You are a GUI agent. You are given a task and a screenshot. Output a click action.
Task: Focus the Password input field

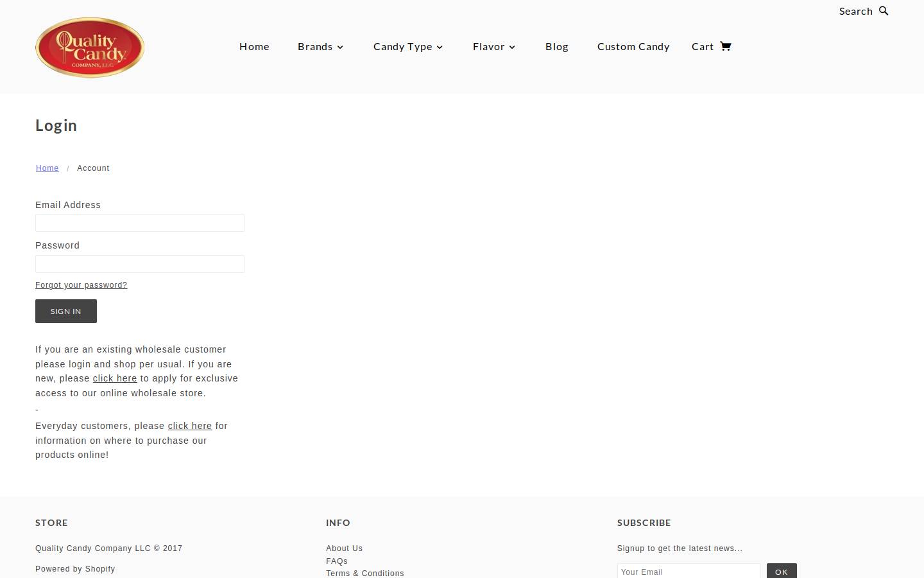tap(140, 264)
